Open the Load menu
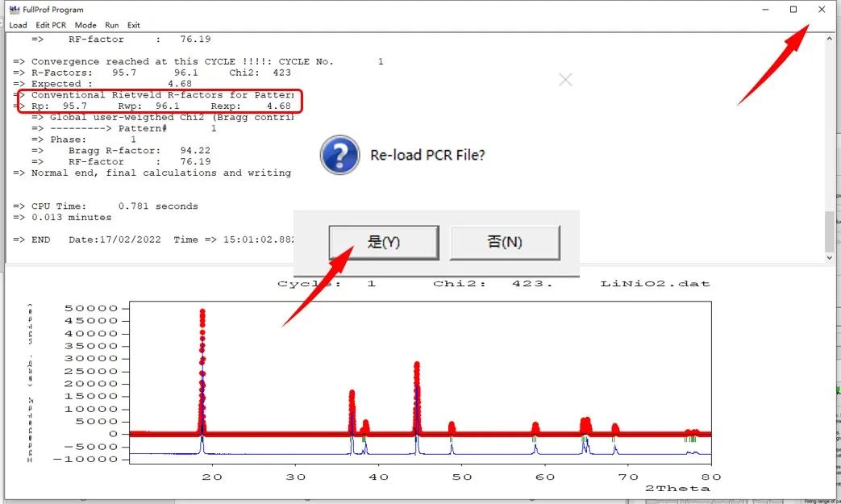Image resolution: width=841 pixels, height=504 pixels. tap(18, 25)
